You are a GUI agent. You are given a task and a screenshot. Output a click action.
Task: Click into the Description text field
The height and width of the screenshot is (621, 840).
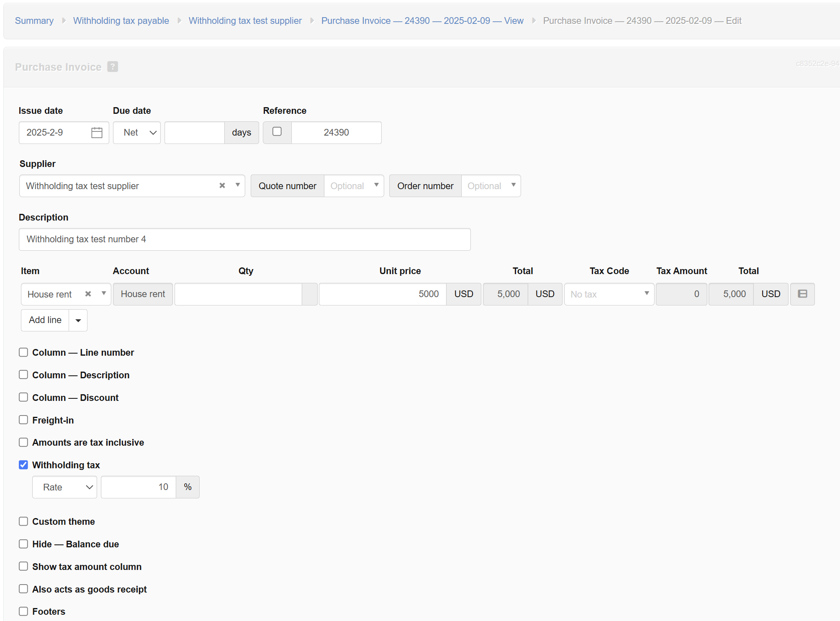click(244, 239)
